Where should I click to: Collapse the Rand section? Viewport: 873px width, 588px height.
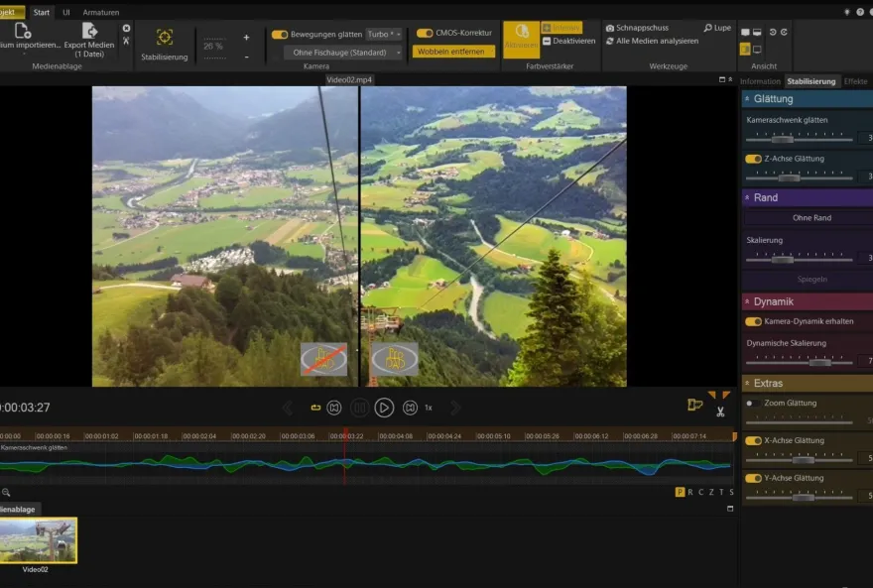[x=747, y=197]
